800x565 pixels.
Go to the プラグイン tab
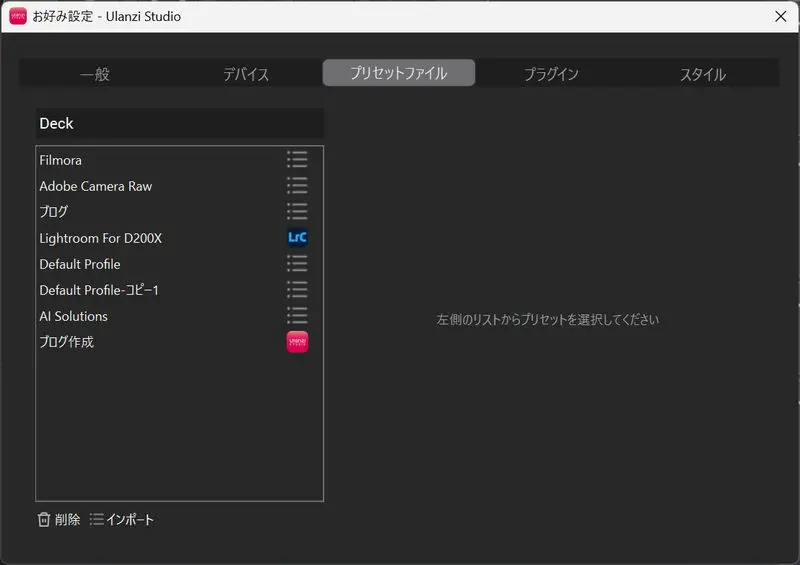tap(551, 74)
